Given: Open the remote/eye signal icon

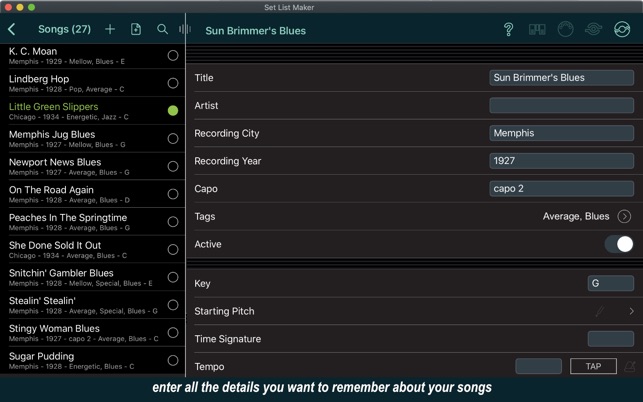Looking at the screenshot, I should pyautogui.click(x=593, y=29).
